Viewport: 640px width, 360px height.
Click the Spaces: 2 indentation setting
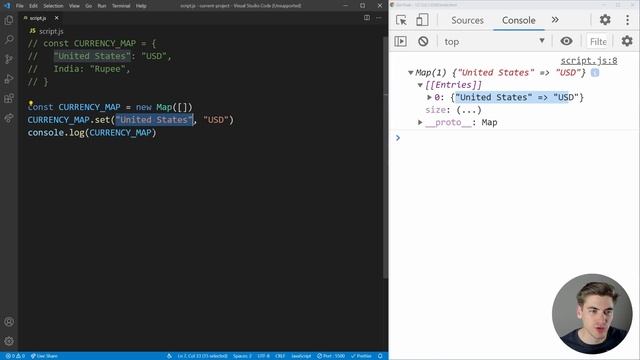point(242,356)
